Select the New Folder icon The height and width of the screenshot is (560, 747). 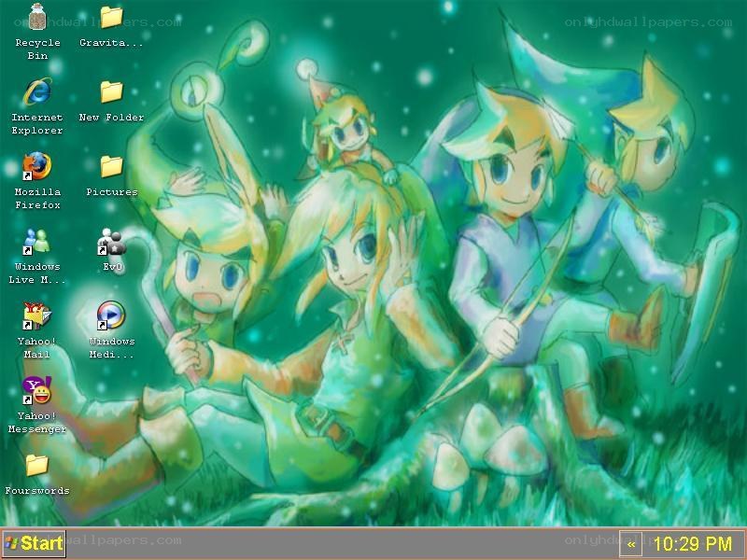pos(111,91)
